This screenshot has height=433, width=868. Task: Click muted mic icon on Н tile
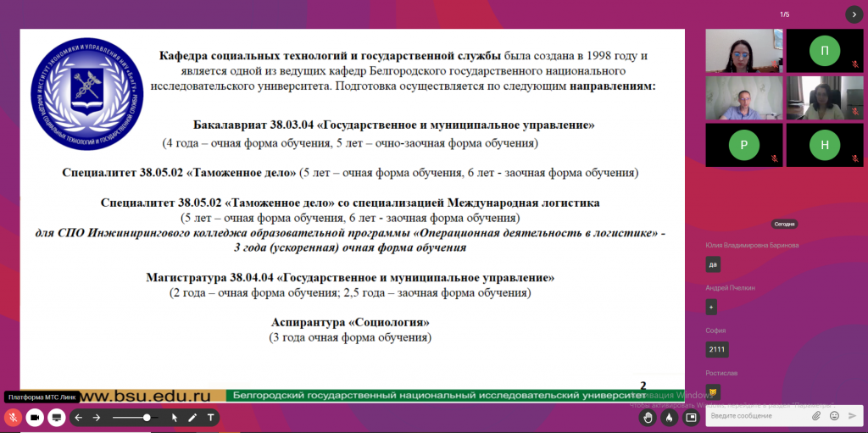[855, 159]
